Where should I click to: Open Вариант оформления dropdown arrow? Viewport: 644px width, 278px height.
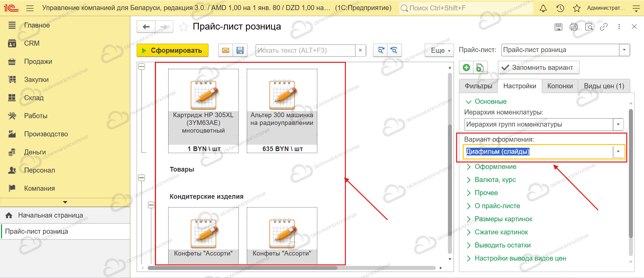618,152
